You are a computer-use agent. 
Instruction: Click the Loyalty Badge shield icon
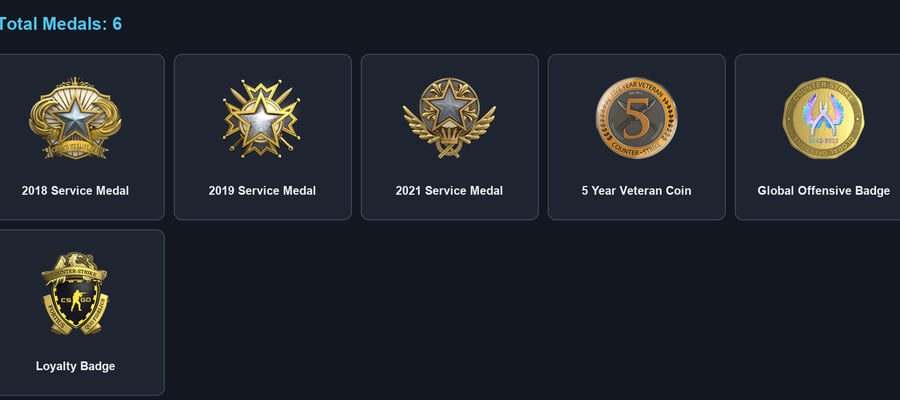75,293
